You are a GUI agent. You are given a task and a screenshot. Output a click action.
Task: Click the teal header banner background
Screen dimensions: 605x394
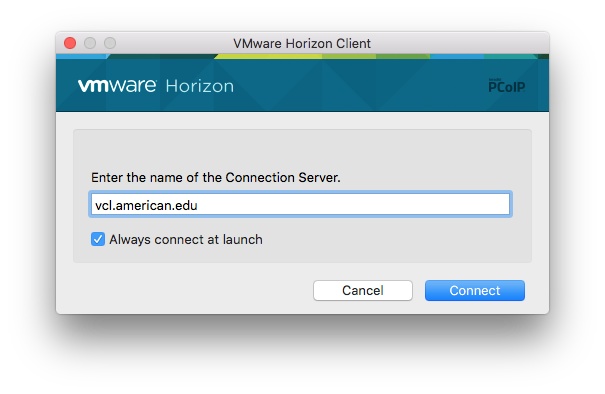coord(347,86)
